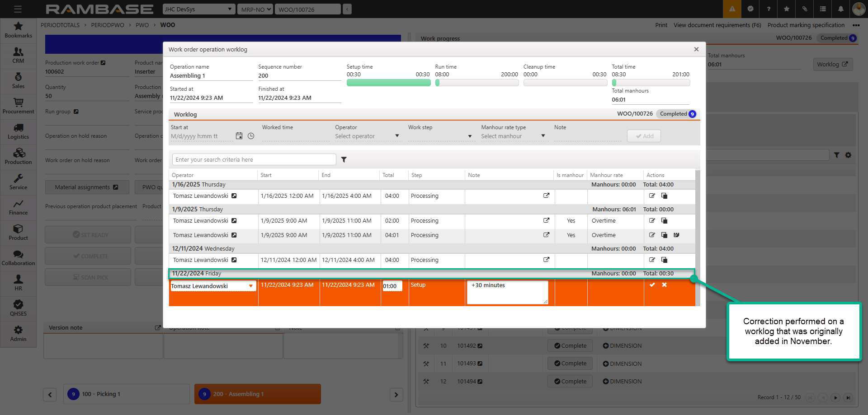Click the Setup time progress bar
The width and height of the screenshot is (868, 415).
[x=388, y=83]
